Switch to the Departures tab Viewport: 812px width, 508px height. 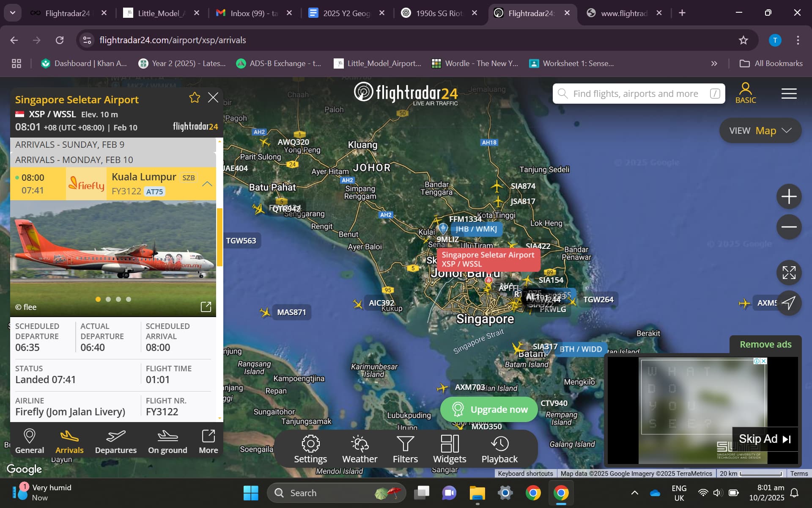click(115, 442)
